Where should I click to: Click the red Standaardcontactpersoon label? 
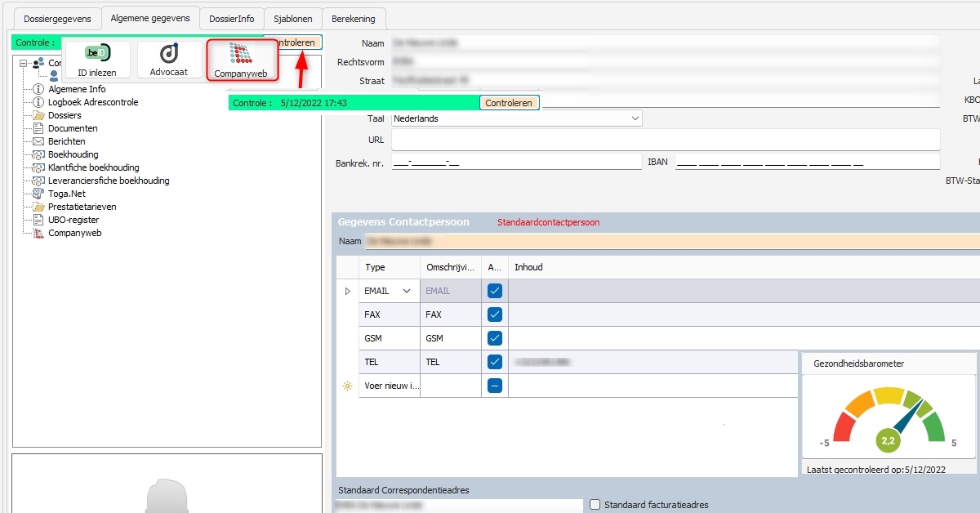click(x=548, y=222)
